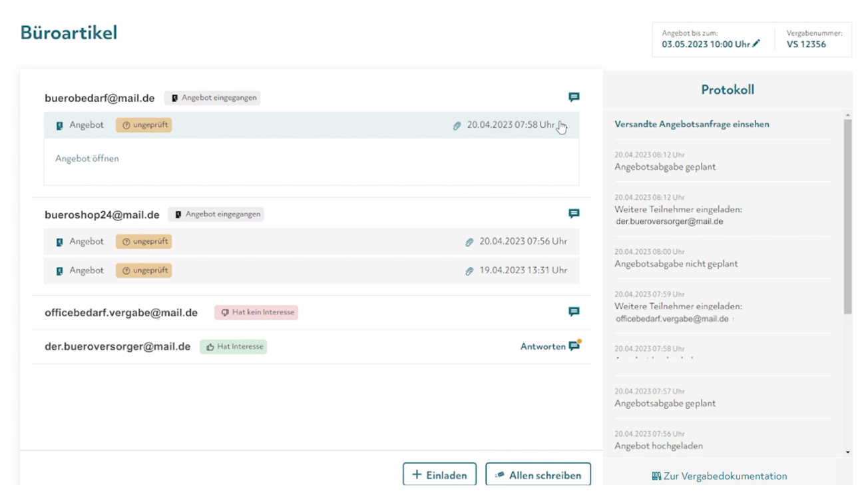Click Hat Interesse status badge
The image size is (868, 499).
[233, 346]
